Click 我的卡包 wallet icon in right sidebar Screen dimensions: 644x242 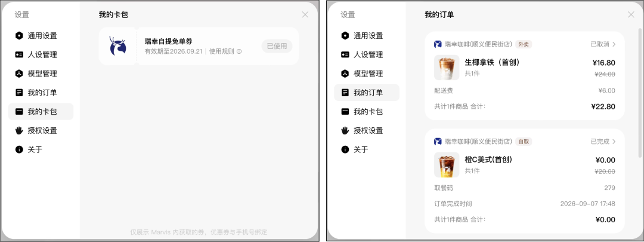click(345, 112)
